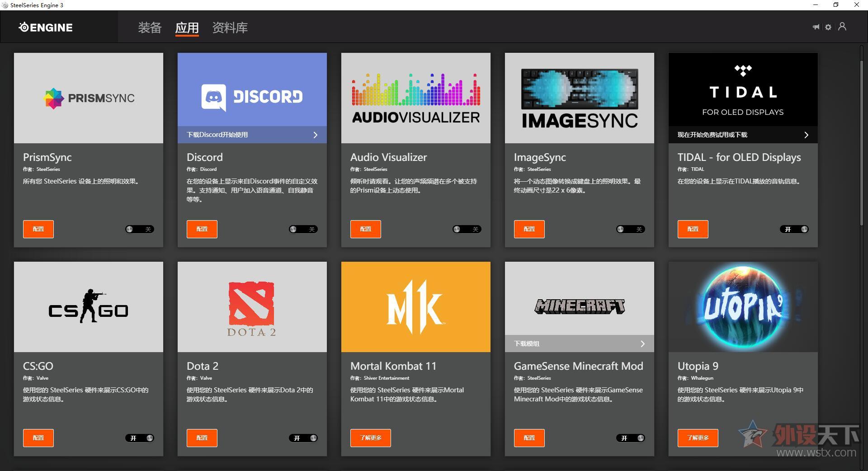The image size is (868, 471).
Task: Click the TIDAL logo image
Action: (743, 89)
